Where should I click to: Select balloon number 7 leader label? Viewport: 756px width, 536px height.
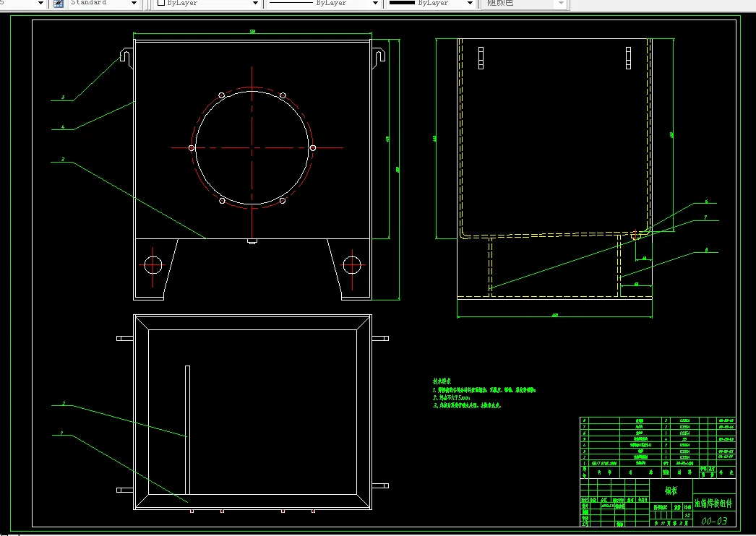[705, 217]
